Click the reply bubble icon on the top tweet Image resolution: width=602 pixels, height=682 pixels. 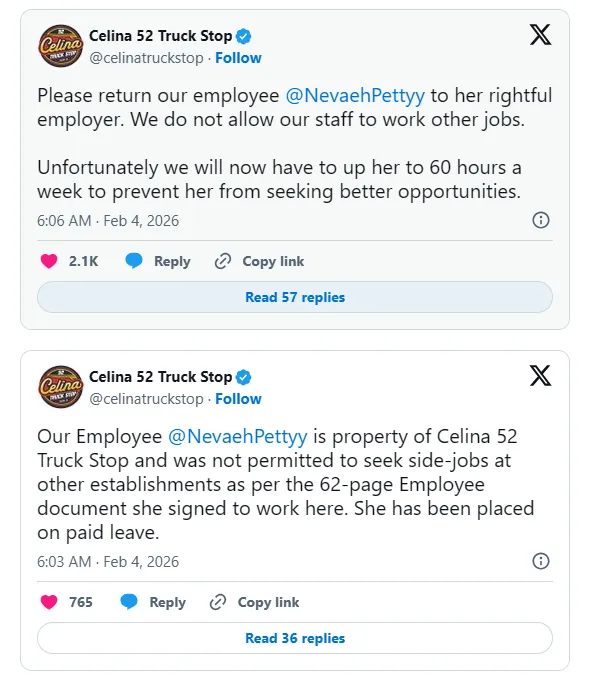click(134, 261)
